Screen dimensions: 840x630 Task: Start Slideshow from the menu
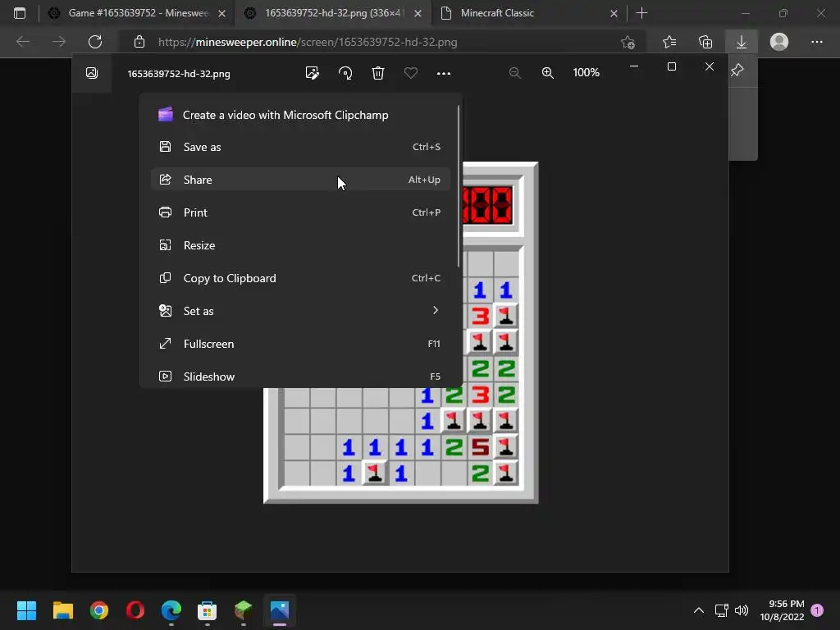coord(300,376)
